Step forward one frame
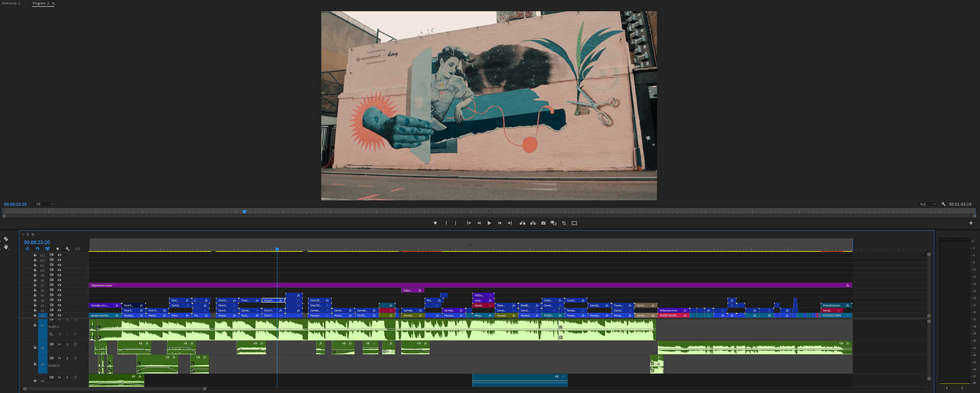 point(500,223)
